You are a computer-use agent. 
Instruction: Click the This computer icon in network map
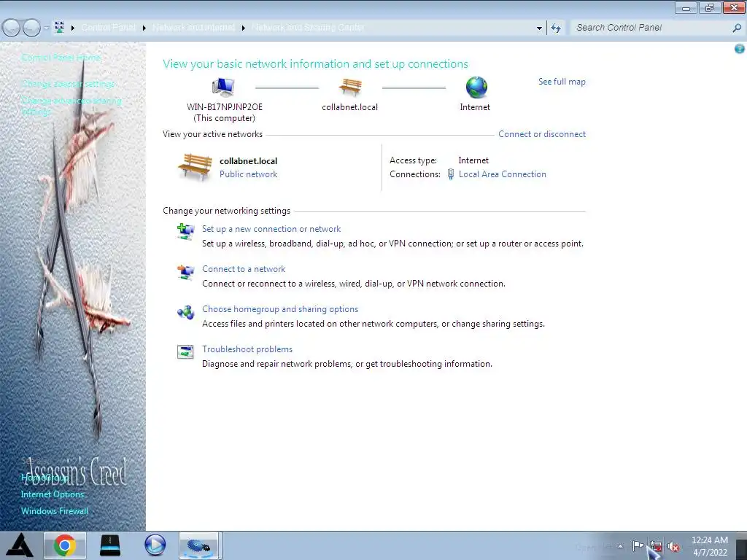pyautogui.click(x=223, y=87)
